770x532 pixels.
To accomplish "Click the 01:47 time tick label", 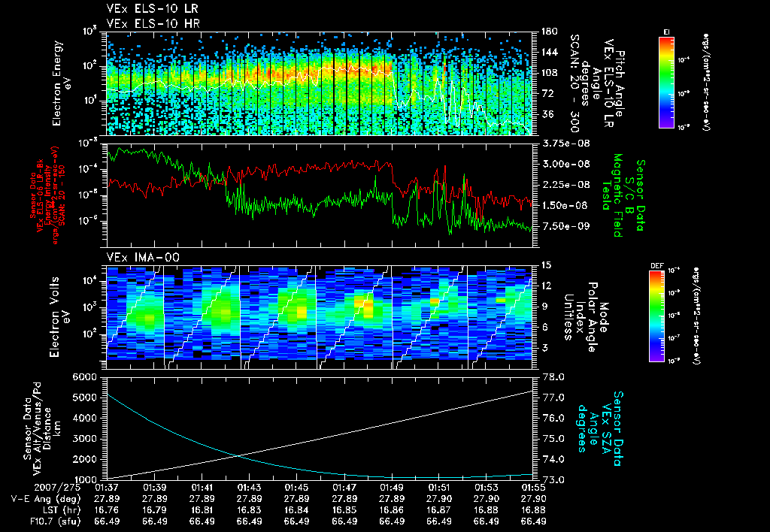I will point(344,488).
